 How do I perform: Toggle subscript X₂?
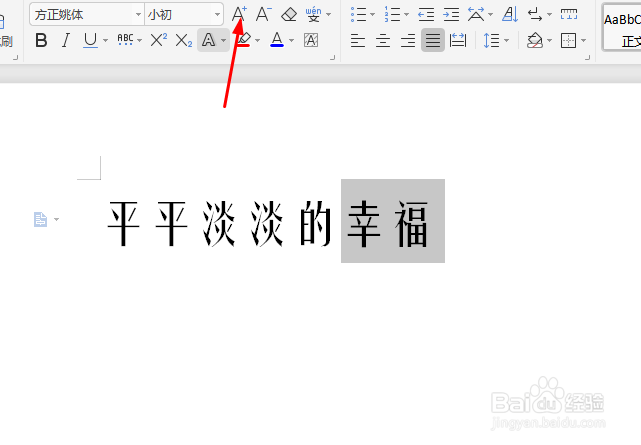click(184, 40)
